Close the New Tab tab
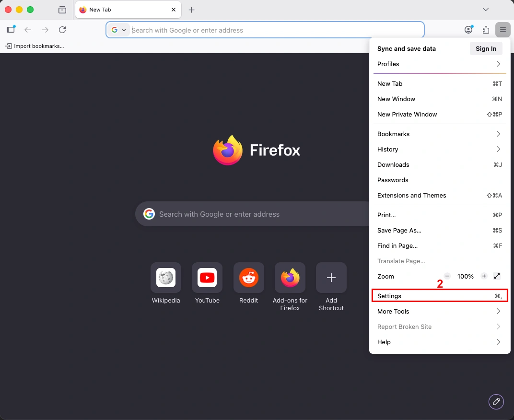 (x=174, y=10)
